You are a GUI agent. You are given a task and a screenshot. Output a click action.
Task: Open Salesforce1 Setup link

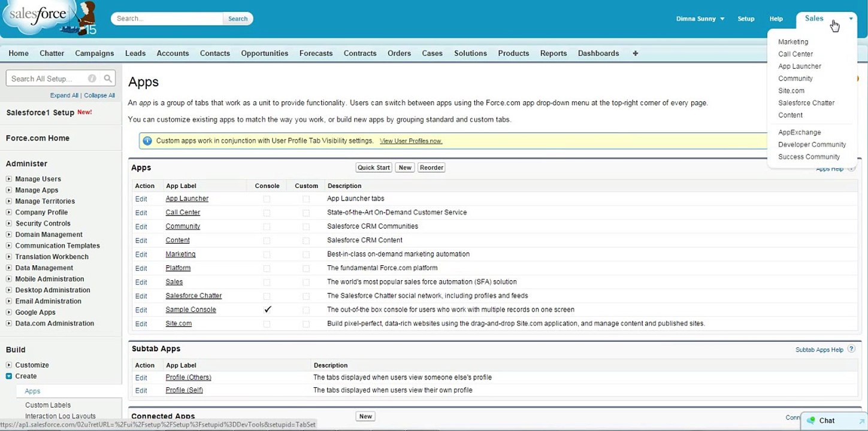[x=40, y=113]
